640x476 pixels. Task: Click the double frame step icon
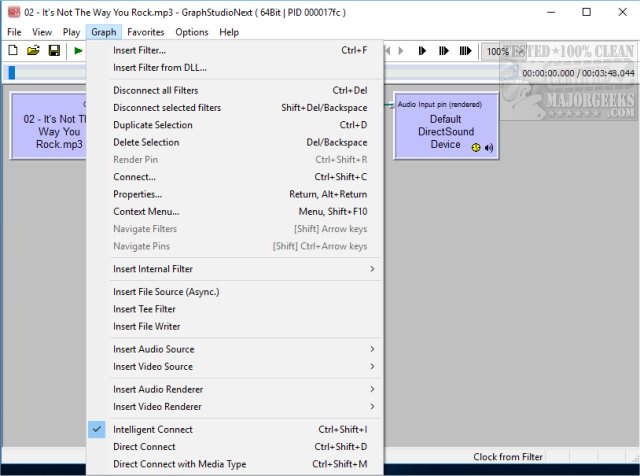(443, 51)
